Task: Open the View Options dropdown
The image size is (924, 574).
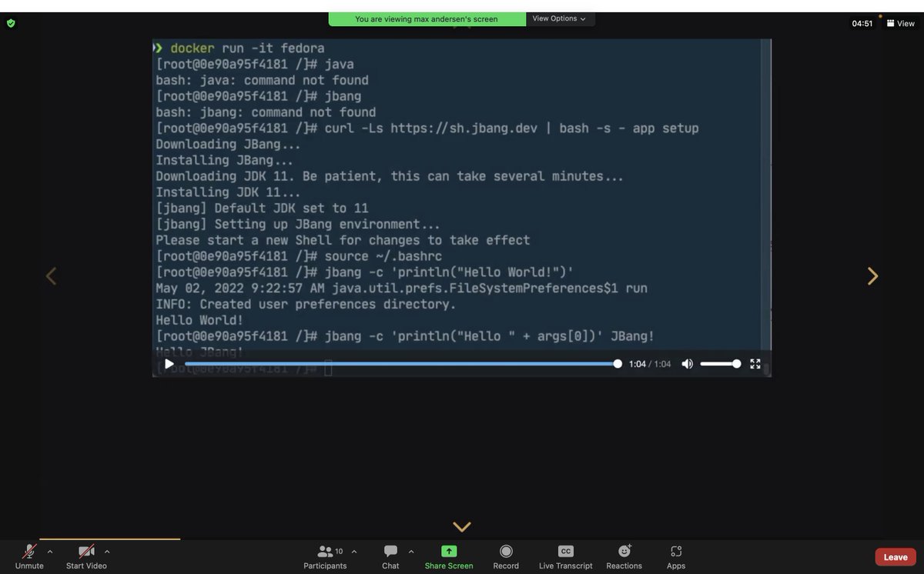Action: 560,18
